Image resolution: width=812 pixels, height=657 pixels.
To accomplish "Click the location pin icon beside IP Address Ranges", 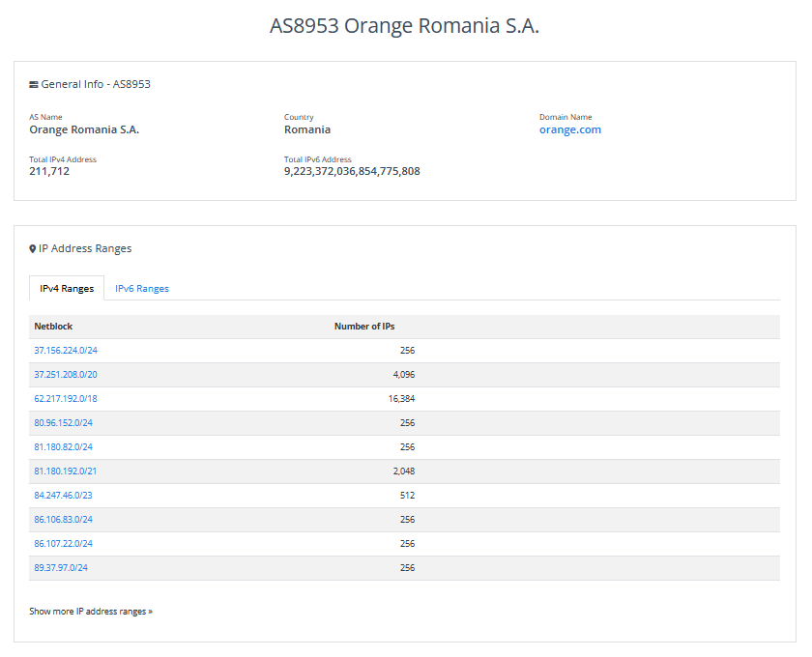I will point(33,249).
